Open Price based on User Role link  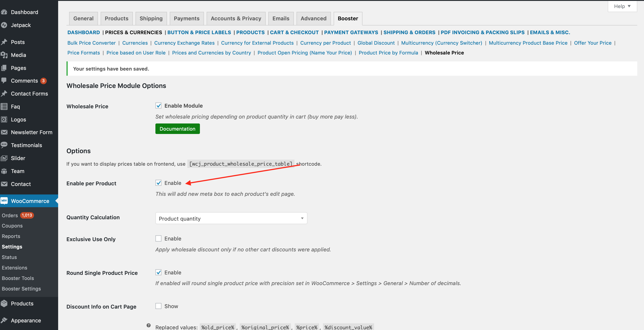pos(136,53)
